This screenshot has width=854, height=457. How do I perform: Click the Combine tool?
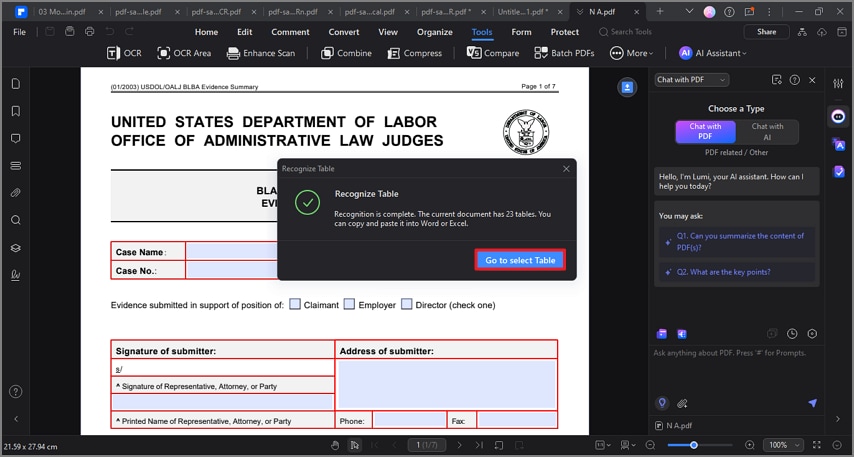point(346,53)
